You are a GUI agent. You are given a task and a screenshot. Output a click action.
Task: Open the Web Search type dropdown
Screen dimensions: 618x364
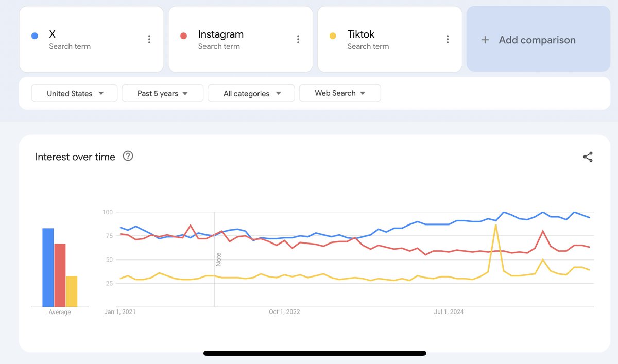coord(340,93)
